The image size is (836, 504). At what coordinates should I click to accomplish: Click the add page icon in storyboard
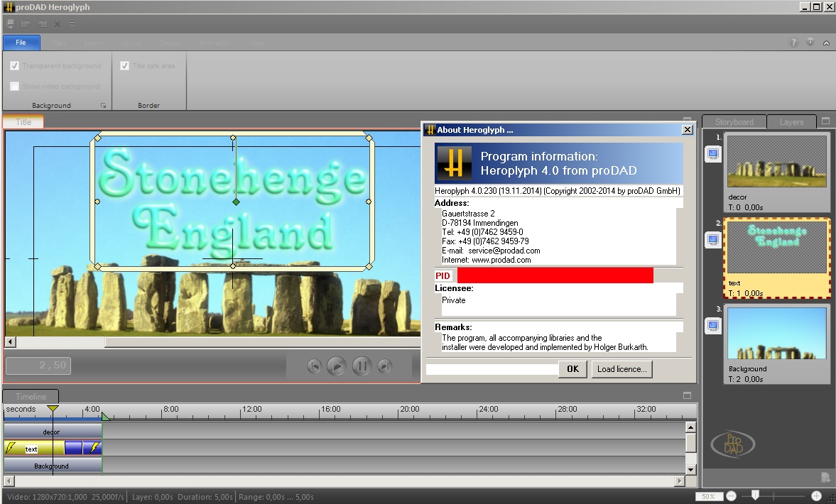[825, 477]
